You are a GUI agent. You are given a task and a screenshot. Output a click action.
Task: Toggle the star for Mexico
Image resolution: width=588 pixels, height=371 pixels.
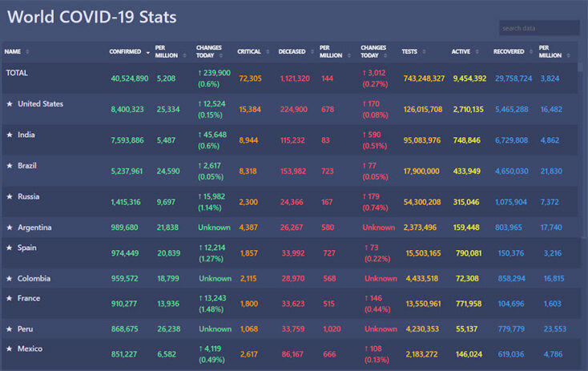point(10,349)
